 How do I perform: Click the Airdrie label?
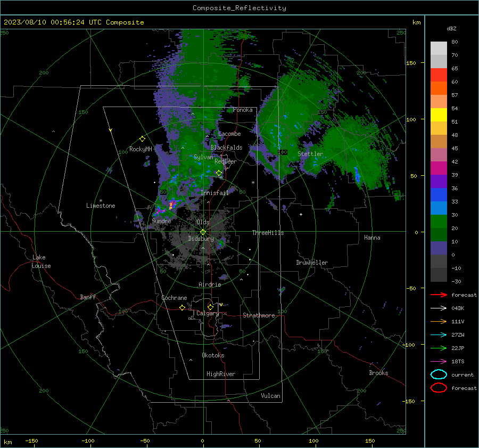pos(210,284)
